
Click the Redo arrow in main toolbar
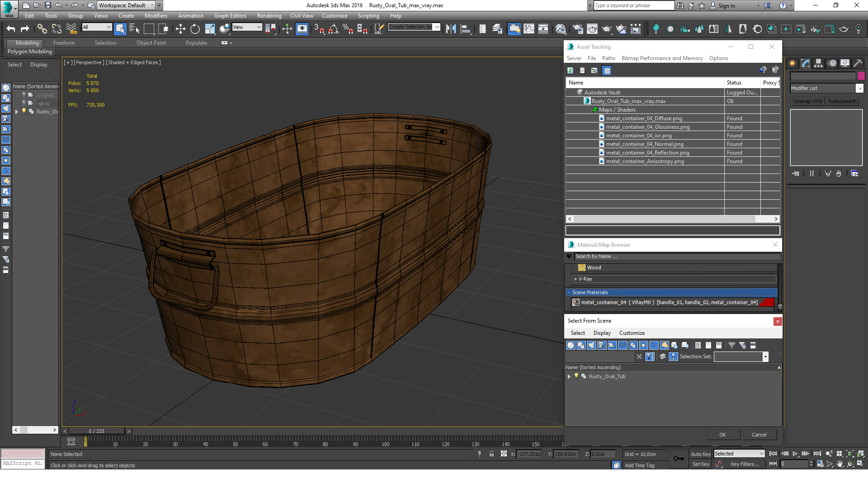(25, 29)
